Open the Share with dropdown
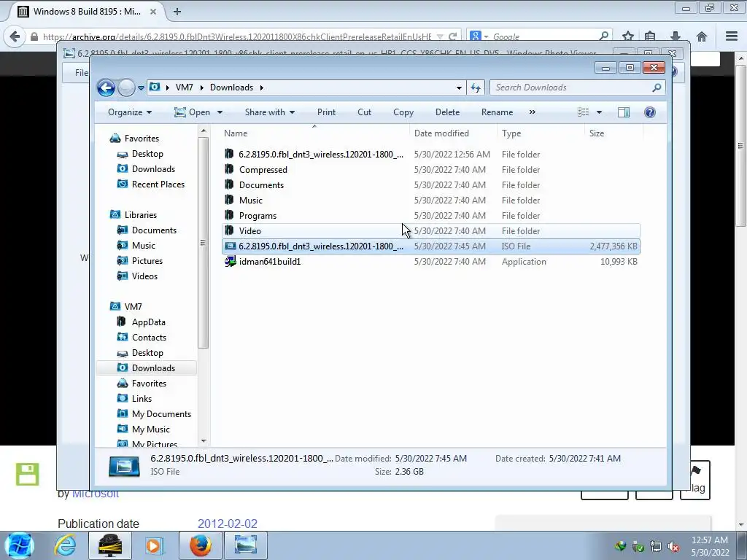This screenshot has width=747, height=560. point(270,112)
